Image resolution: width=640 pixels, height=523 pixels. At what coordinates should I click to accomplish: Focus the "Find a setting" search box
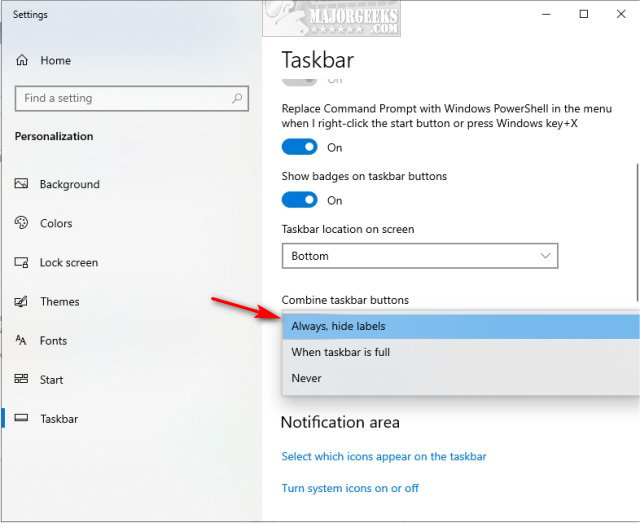(120, 98)
